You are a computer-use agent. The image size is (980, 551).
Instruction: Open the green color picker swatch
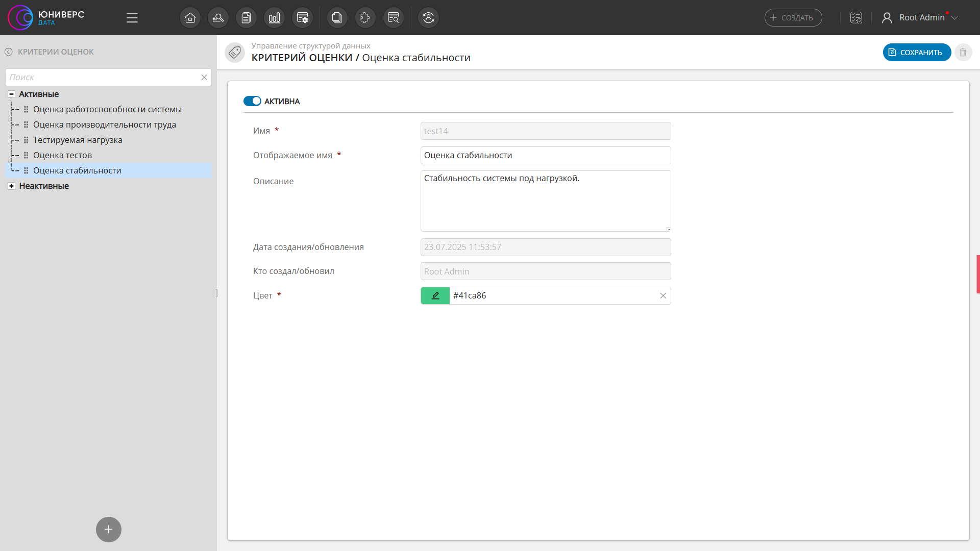(x=435, y=295)
